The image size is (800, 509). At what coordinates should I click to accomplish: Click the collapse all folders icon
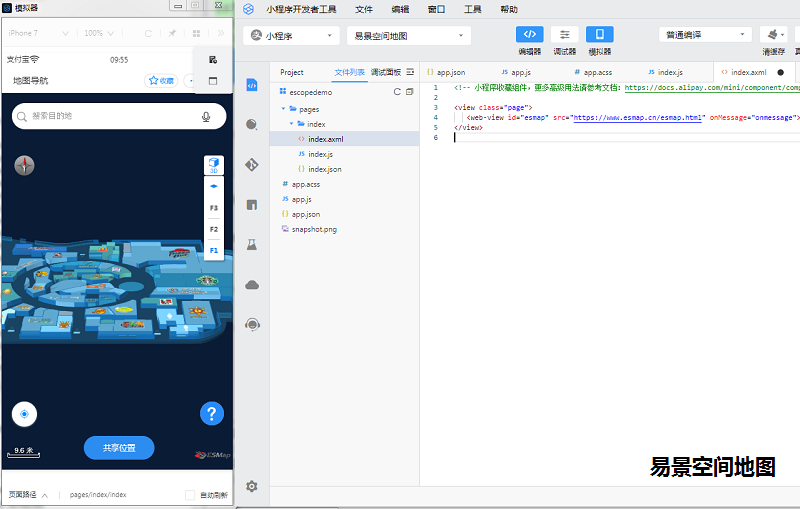[409, 92]
